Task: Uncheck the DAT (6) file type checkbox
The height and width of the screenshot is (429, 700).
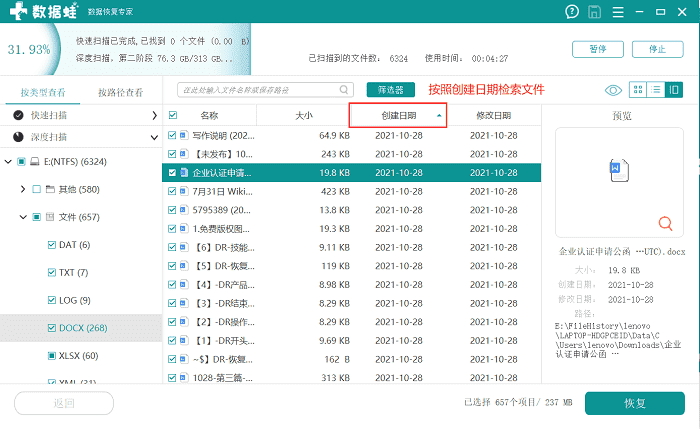Action: click(52, 245)
